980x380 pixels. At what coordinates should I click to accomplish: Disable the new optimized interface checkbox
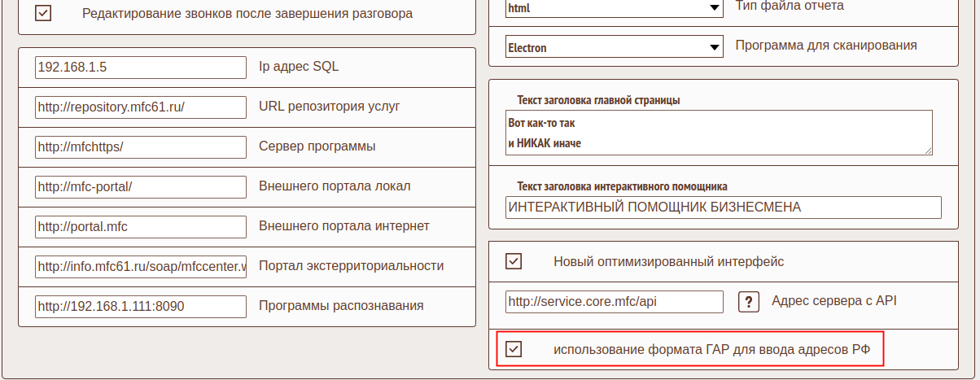[x=514, y=261]
